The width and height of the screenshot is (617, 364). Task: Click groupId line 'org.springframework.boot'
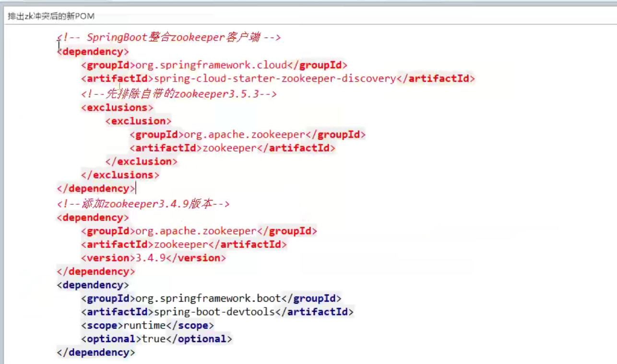211,298
